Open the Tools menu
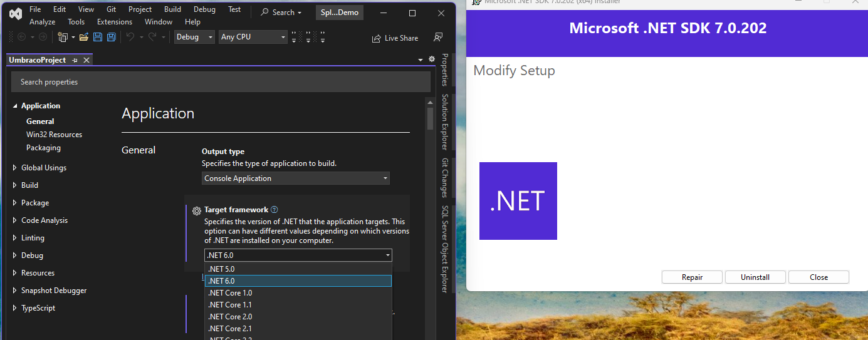This screenshot has width=868, height=340. tap(76, 22)
